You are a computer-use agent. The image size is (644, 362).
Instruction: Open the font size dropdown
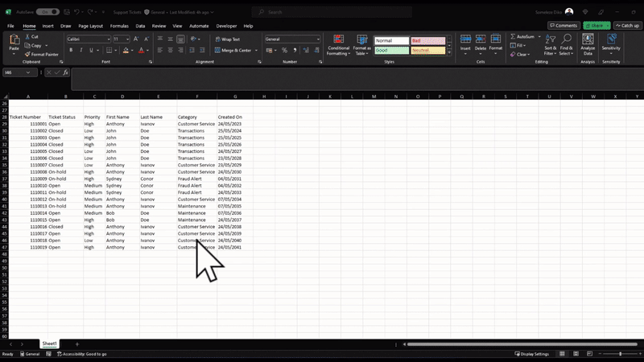click(x=128, y=39)
